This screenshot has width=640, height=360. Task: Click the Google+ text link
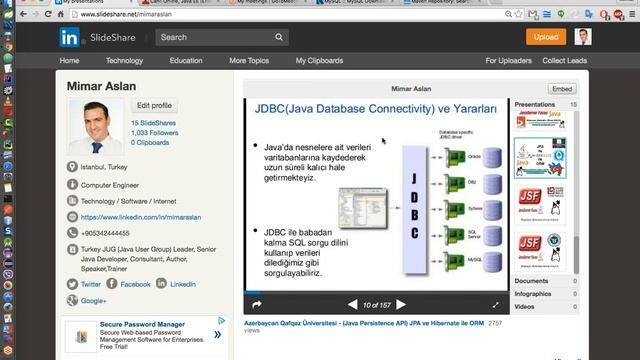93,300
